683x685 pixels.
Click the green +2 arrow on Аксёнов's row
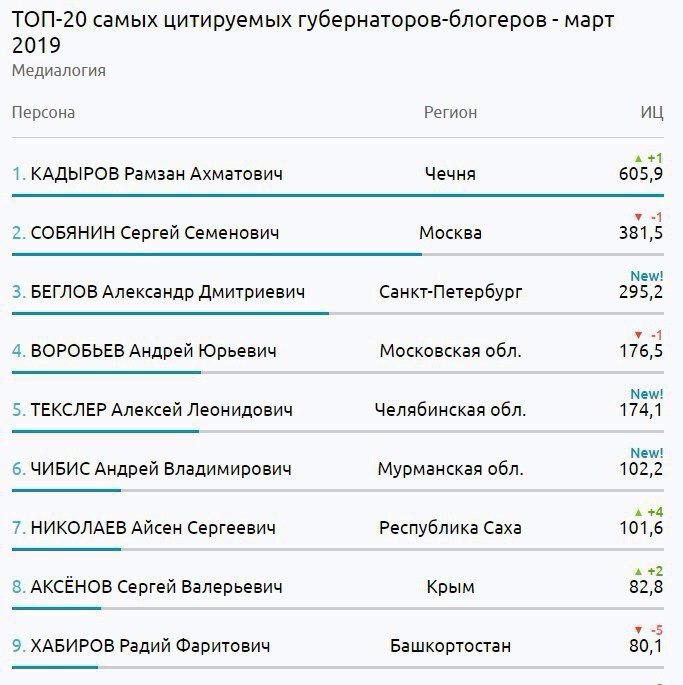click(x=638, y=570)
